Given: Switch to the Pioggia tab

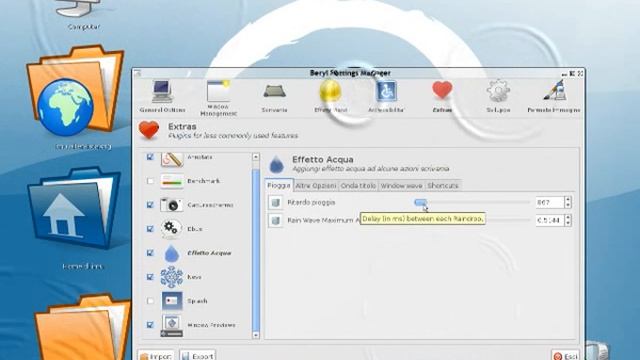Looking at the screenshot, I should [x=279, y=185].
